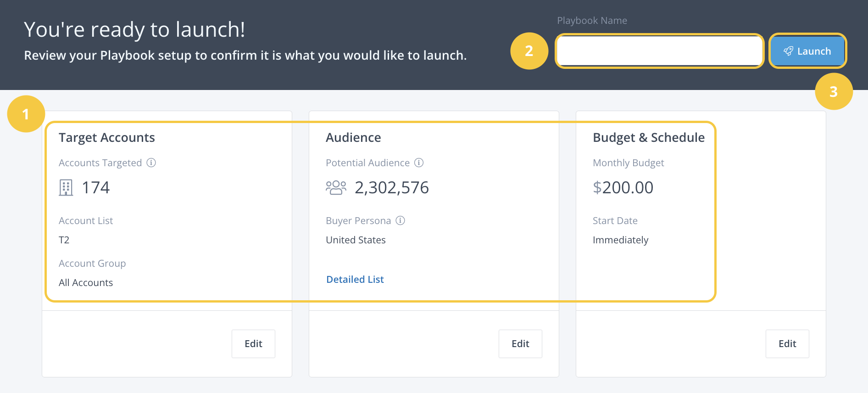
Task: Click the yellow step 3 marker
Action: click(834, 91)
